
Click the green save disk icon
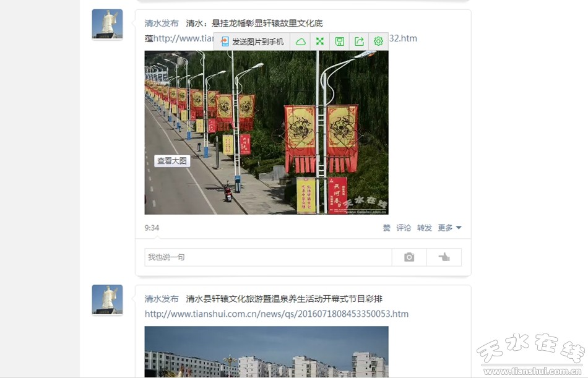(x=339, y=41)
